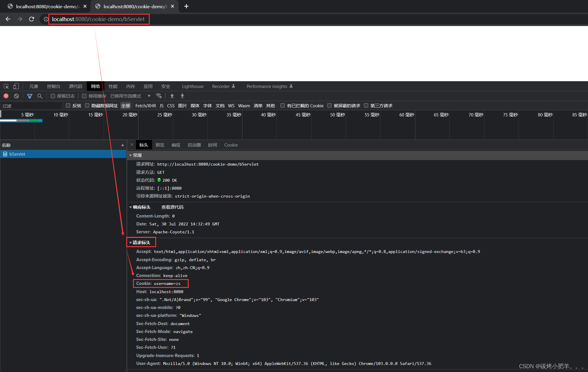Switch to the 预览 details tab
The width and height of the screenshot is (588, 372).
(x=160, y=145)
